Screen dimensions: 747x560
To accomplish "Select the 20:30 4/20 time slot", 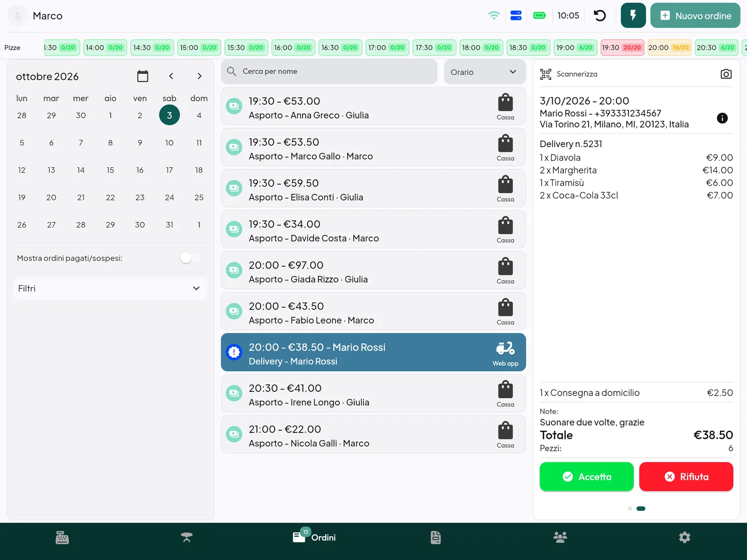I will [x=717, y=48].
